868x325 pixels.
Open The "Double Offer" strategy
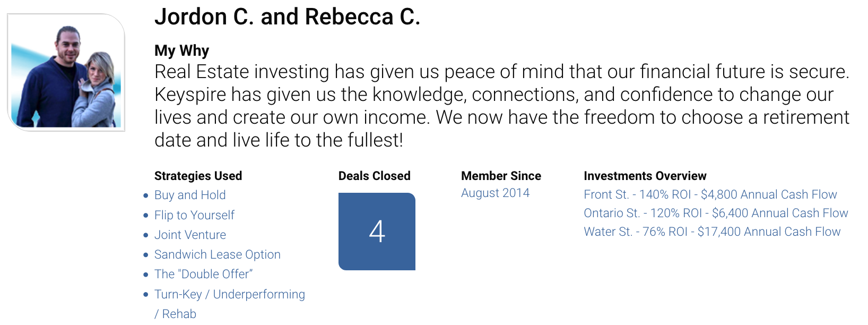tap(203, 274)
